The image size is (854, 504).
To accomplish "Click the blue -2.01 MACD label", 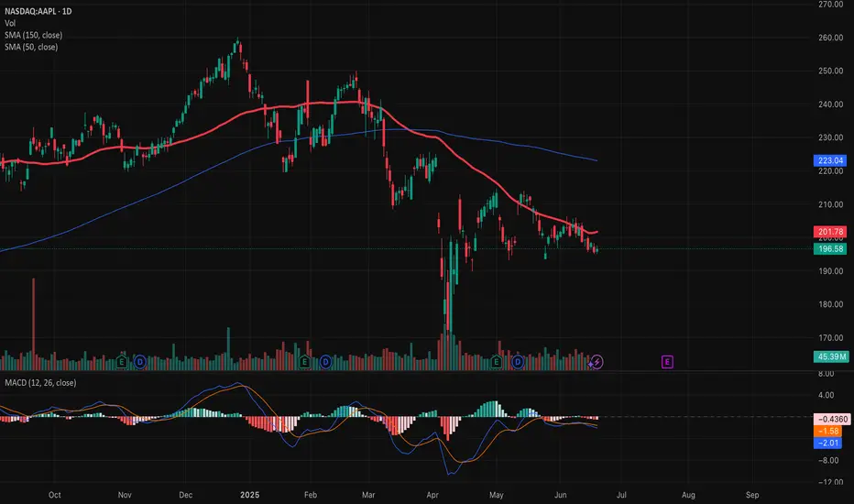I will 827,443.
